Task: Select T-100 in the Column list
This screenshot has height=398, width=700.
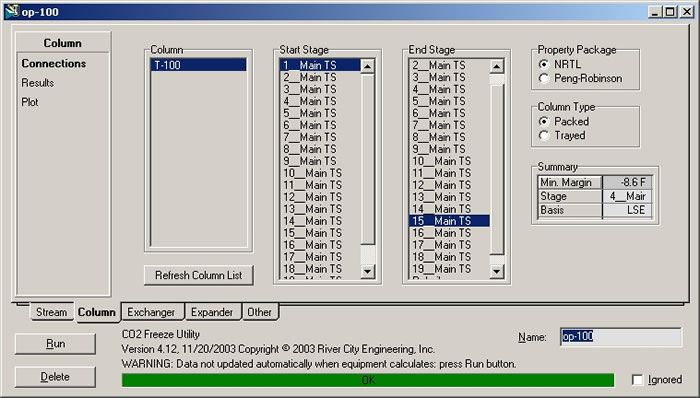Action: coord(198,65)
